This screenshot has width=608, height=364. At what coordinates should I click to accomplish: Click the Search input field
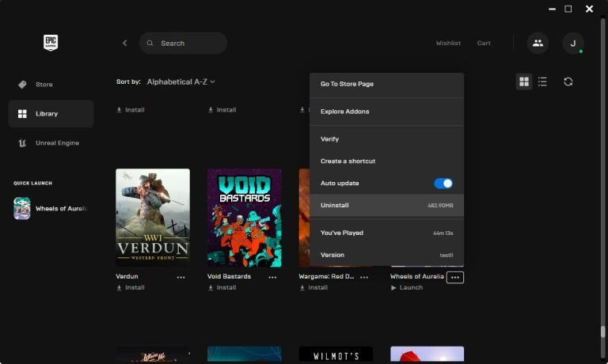tap(183, 43)
